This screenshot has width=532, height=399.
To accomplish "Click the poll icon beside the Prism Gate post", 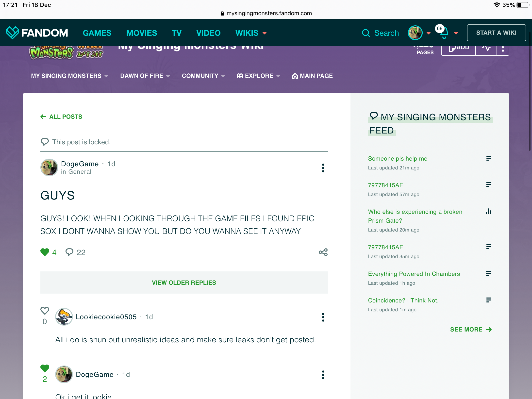I will click(x=488, y=211).
